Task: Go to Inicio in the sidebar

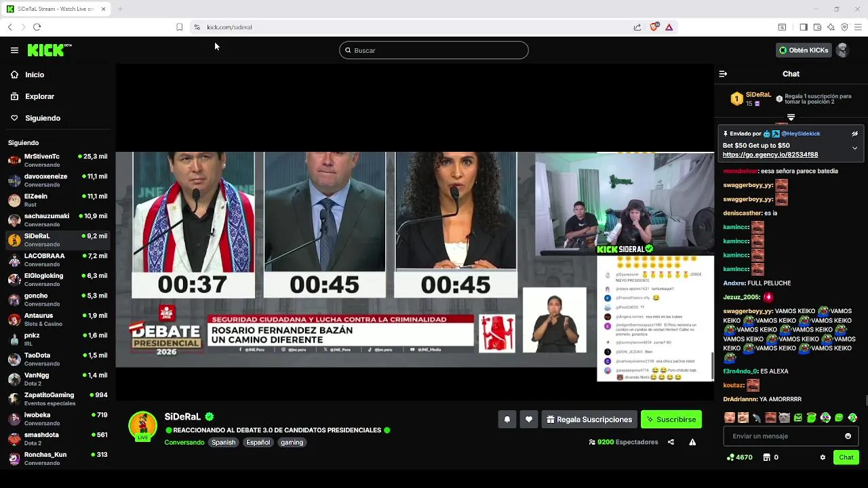Action: 28,75
